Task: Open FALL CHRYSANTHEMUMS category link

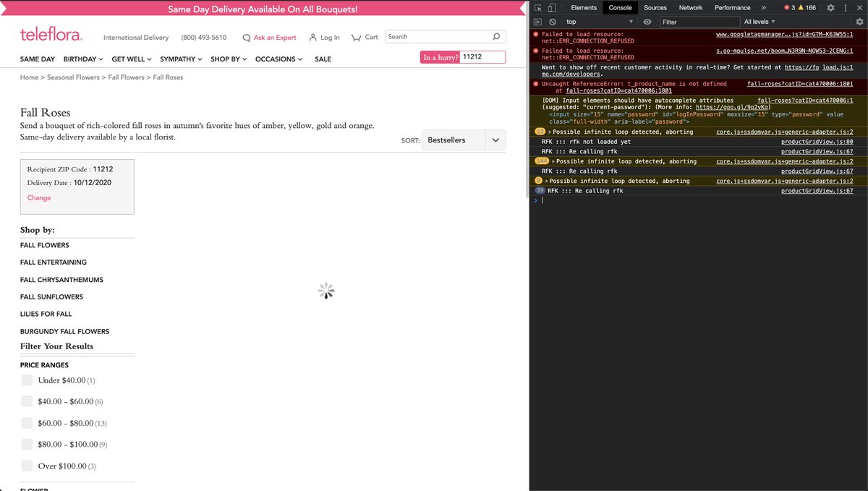Action: tap(61, 280)
